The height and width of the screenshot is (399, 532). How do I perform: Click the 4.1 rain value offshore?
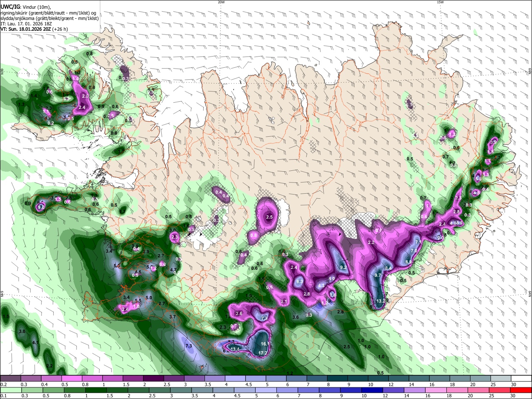pyautogui.click(x=35, y=343)
